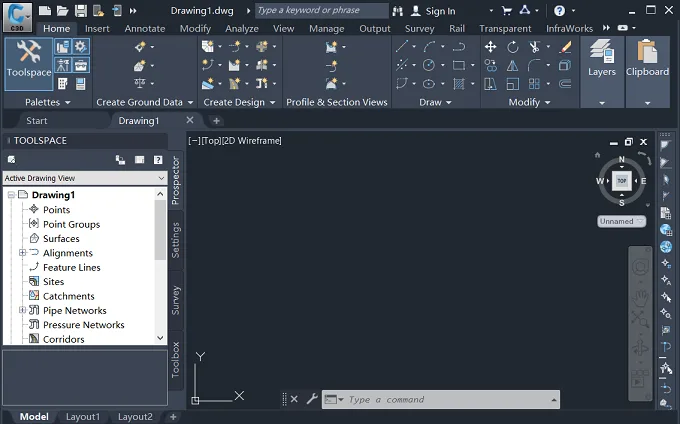Open the Annotate ribbon tab
This screenshot has width=680, height=424.
coord(145,29)
